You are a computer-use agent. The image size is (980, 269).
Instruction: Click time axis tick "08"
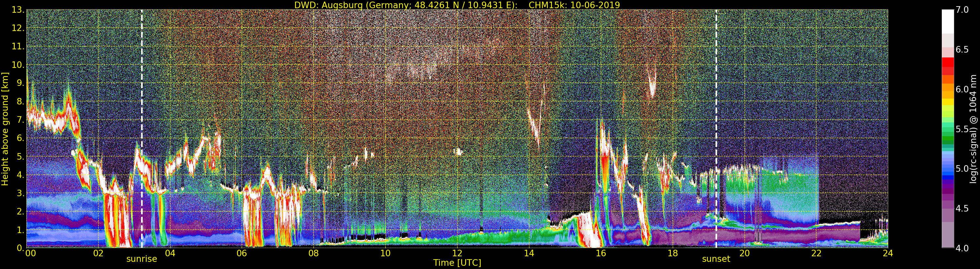pos(313,253)
